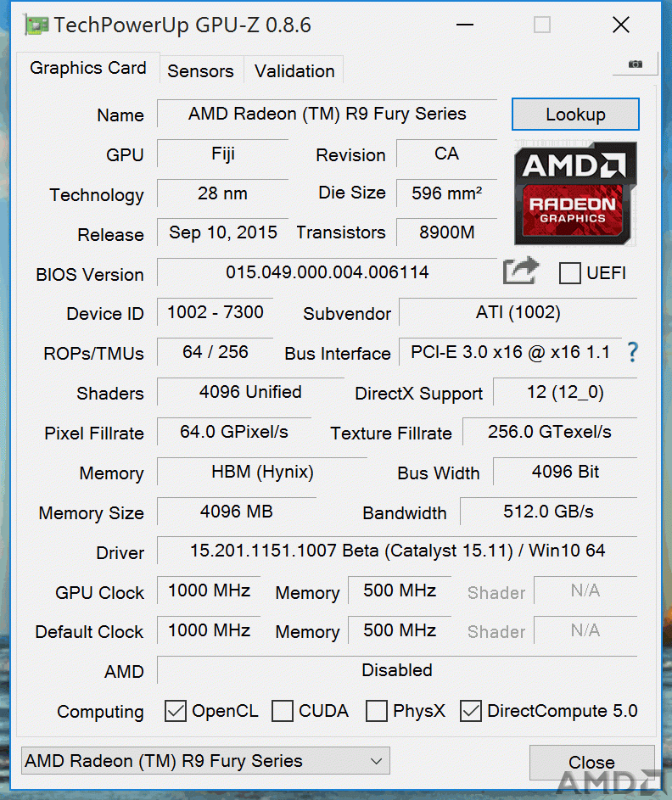
Task: Click the BIOS Version field value
Action: (x=327, y=272)
